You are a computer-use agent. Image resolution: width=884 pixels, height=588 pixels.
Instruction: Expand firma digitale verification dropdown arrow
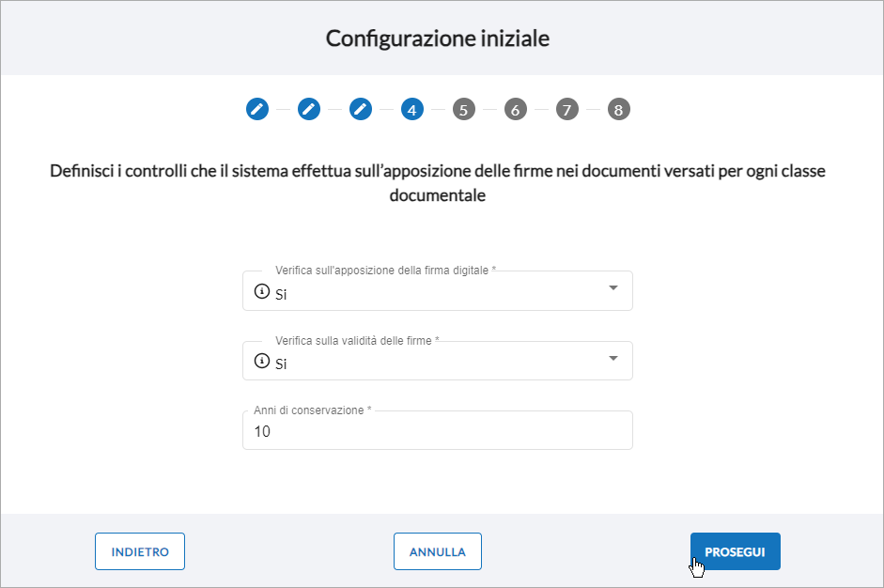613,288
